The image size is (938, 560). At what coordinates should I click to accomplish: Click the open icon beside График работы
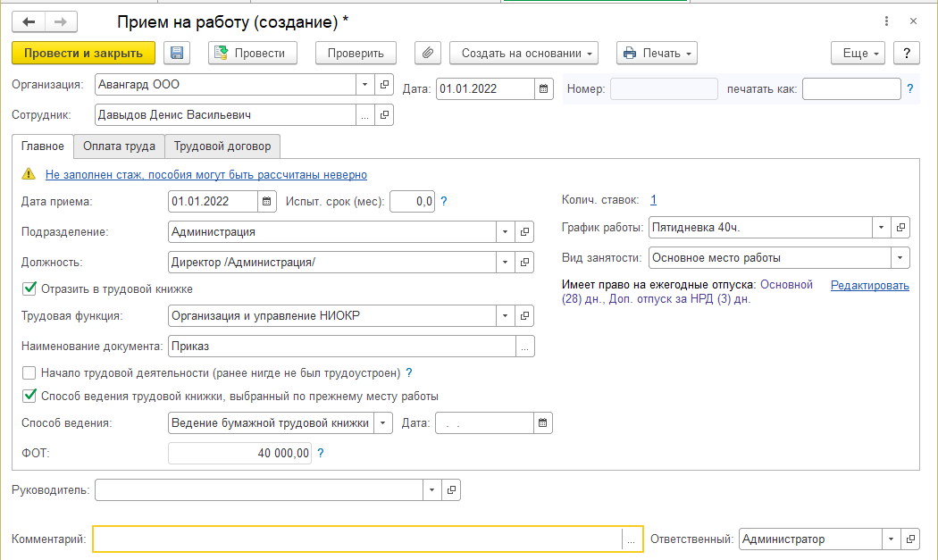pos(900,228)
